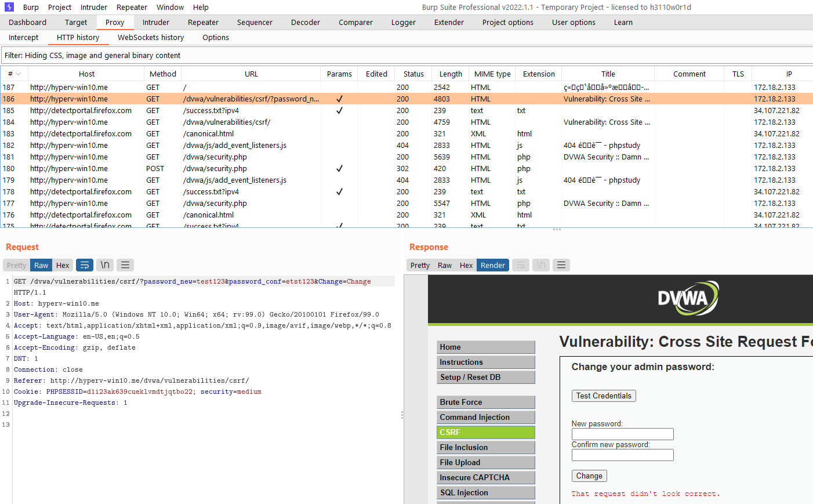Select Raw view in Request pane
This screenshot has height=504, width=813.
tap(41, 265)
